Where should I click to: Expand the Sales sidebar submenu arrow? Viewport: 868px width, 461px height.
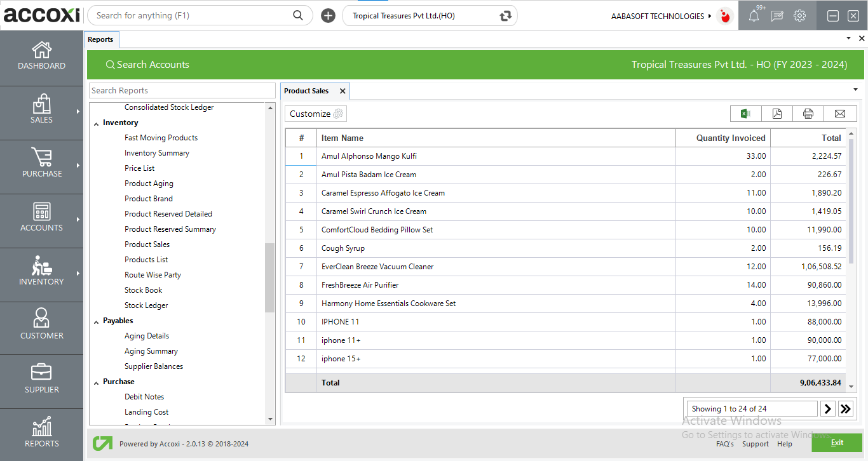pyautogui.click(x=78, y=112)
